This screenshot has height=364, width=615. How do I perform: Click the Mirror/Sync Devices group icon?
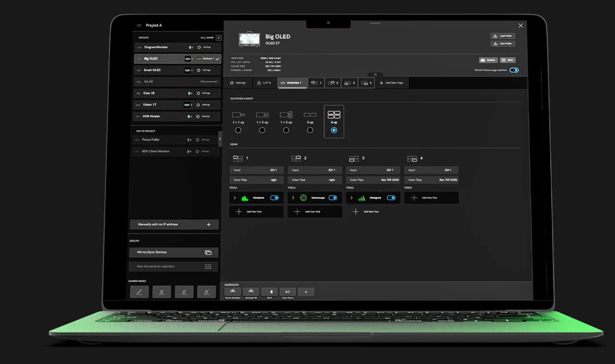209,252
